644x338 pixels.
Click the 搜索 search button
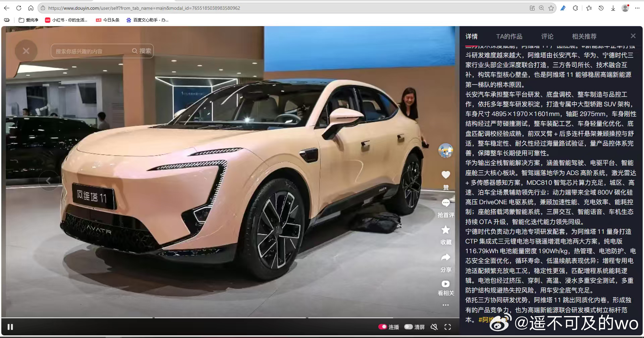[142, 51]
